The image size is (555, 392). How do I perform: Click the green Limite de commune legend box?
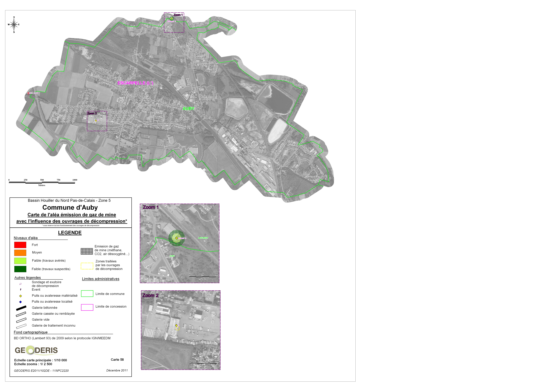coord(87,294)
